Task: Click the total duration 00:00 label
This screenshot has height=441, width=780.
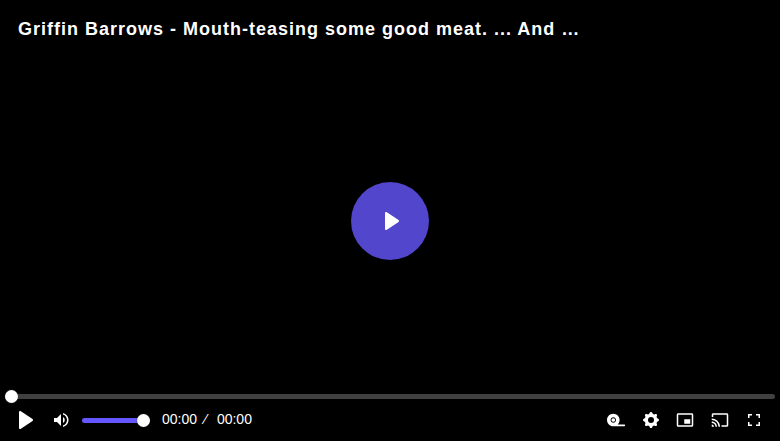Action: [x=234, y=420]
